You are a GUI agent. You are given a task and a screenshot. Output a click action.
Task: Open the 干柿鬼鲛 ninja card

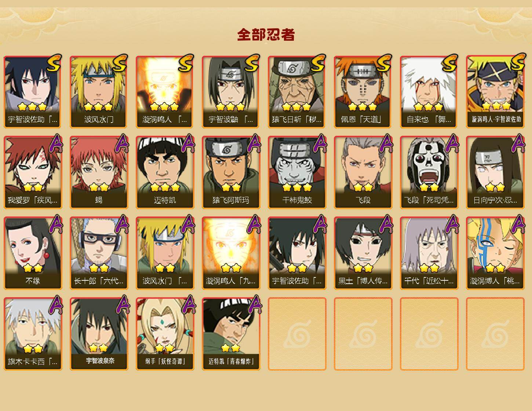click(297, 172)
